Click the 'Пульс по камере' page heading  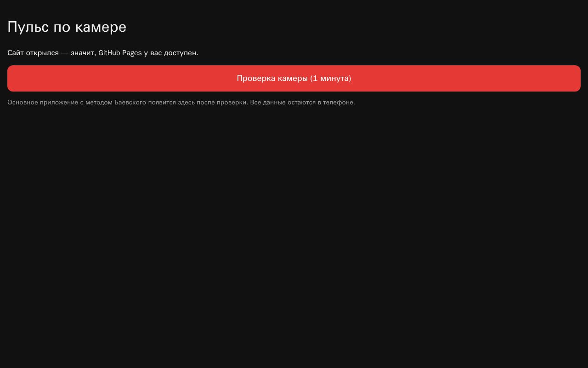(67, 27)
